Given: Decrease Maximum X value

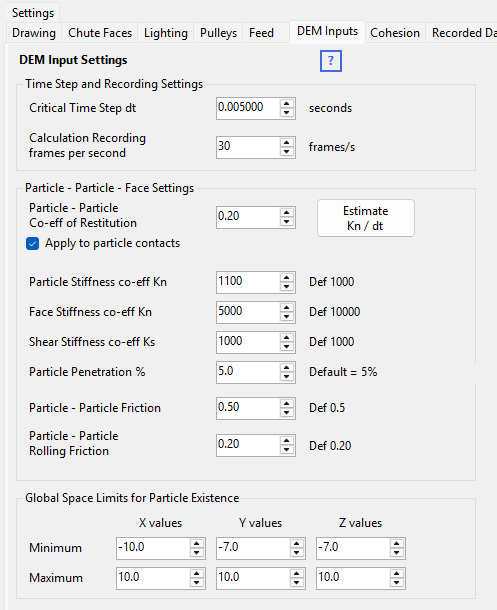Looking at the screenshot, I should coord(197,583).
